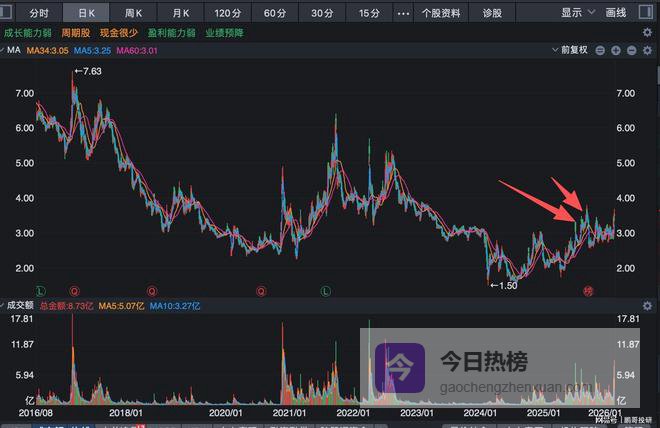Viewport: 660px width, 428px height.
Task: Open the MA chart settings gear
Action: coord(646,49)
